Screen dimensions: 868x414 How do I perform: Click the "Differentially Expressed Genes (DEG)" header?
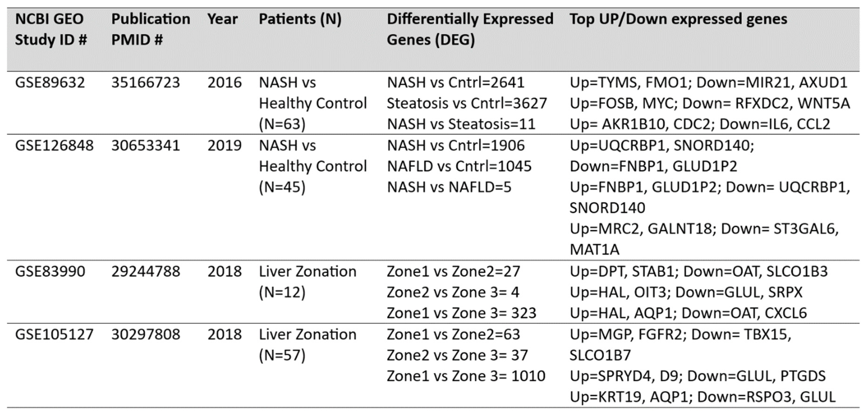(x=470, y=29)
